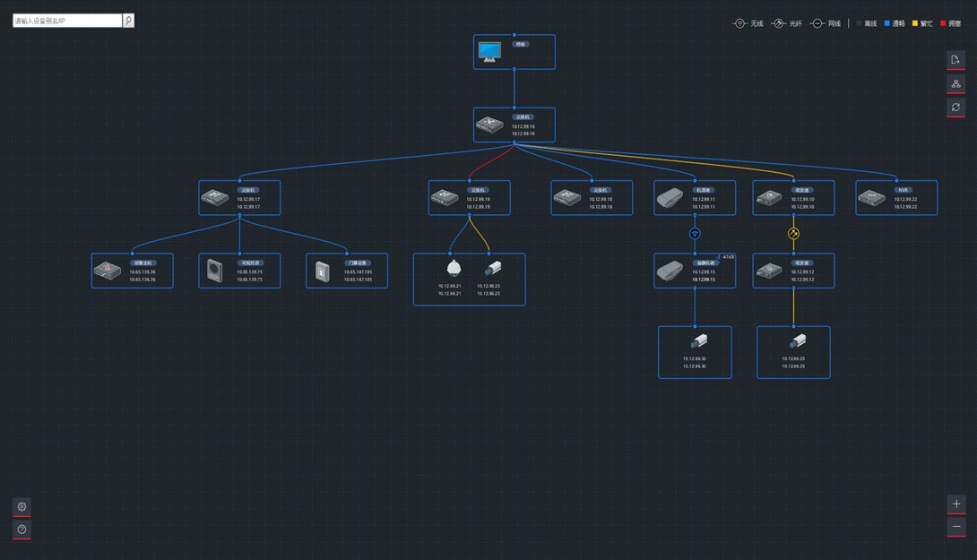
Task: Click the fiber link icon below 10.12.99.10
Action: pyautogui.click(x=793, y=234)
